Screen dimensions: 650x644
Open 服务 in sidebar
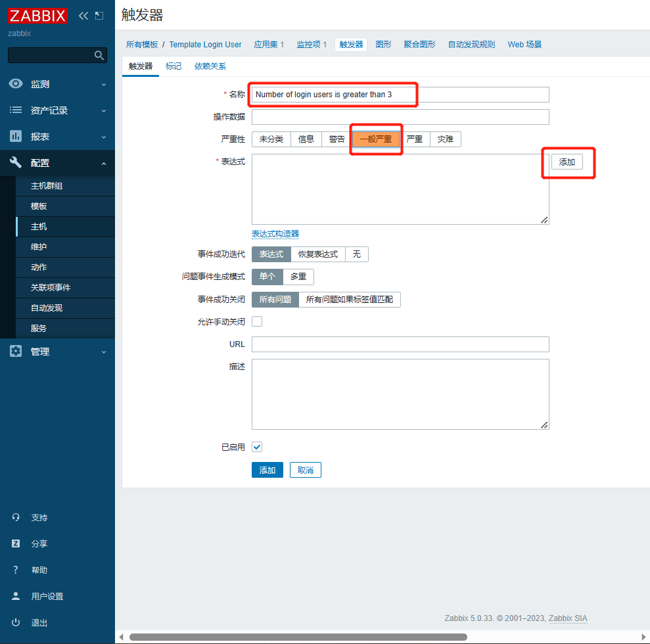tap(65, 328)
